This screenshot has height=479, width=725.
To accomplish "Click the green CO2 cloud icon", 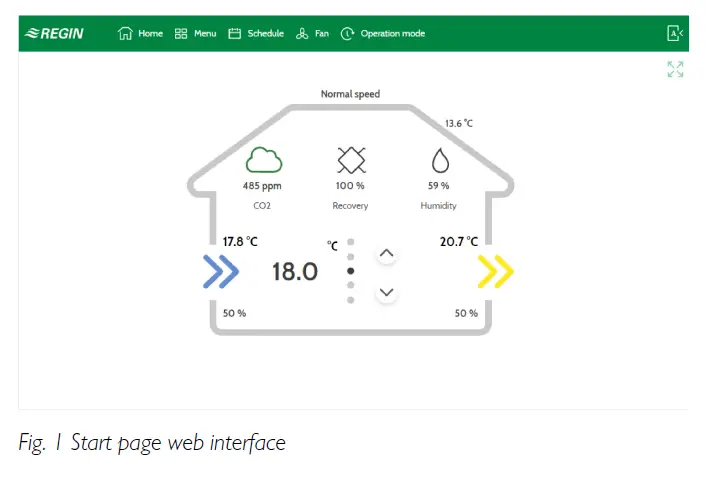I will (x=264, y=160).
